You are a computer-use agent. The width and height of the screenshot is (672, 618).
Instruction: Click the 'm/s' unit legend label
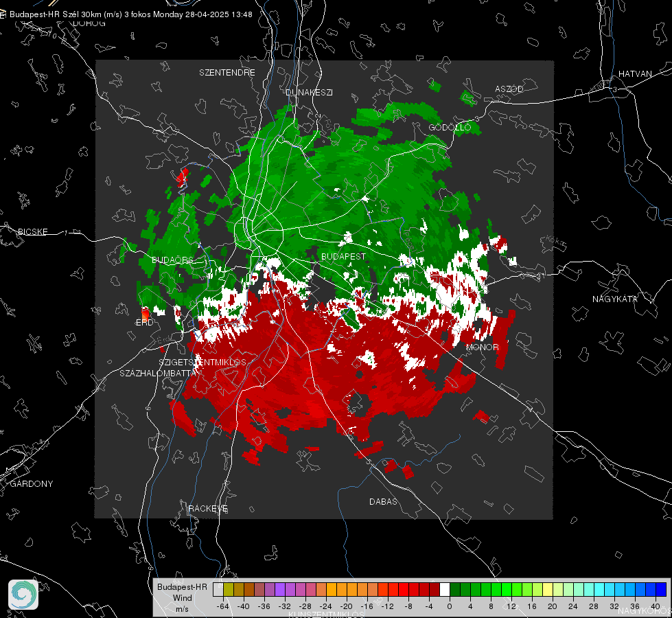(x=182, y=608)
